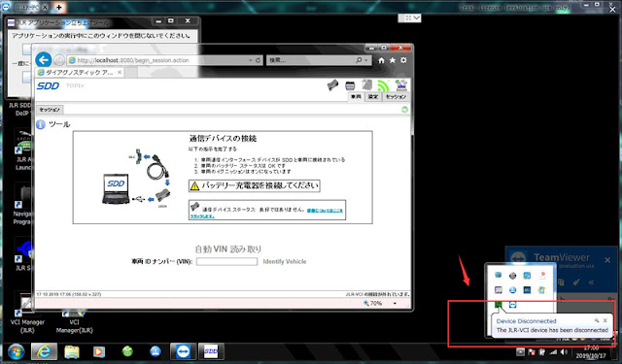Image resolution: width=622 pixels, height=364 pixels.
Task: Open the 70% zoom level dropdown
Action: point(395,304)
